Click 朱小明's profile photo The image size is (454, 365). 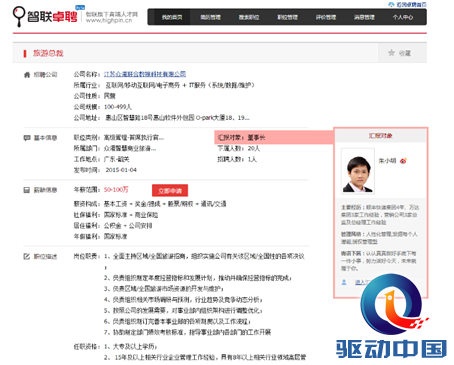[x=358, y=171]
